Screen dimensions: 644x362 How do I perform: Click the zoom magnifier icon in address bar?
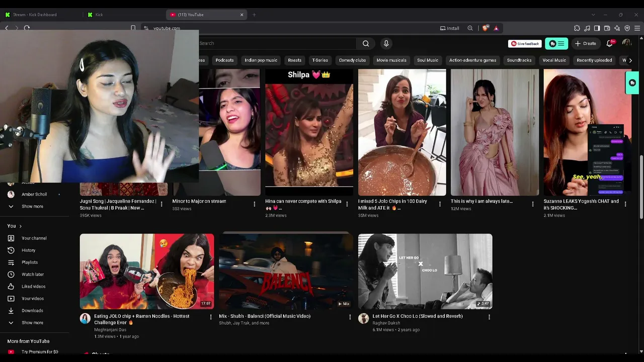(x=470, y=28)
